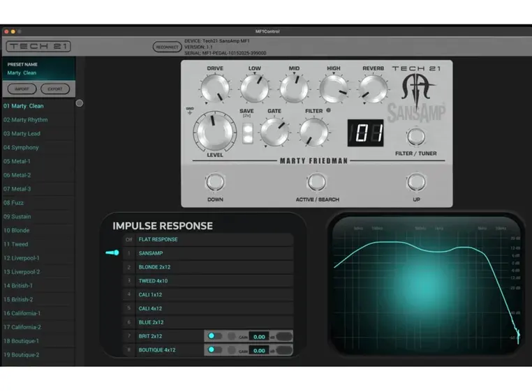Select preset 18 Boutique-1
The width and height of the screenshot is (532, 392).
(x=38, y=341)
